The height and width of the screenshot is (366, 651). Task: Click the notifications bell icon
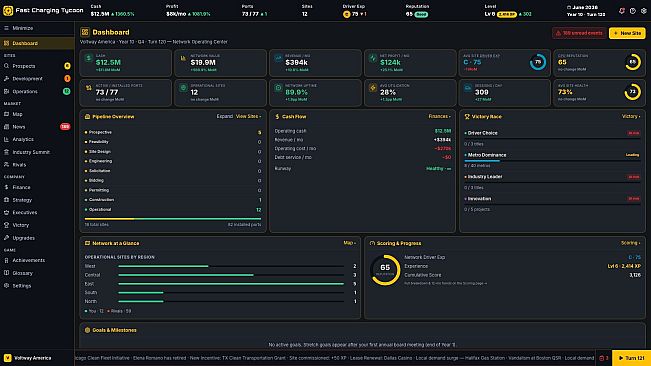(x=622, y=11)
